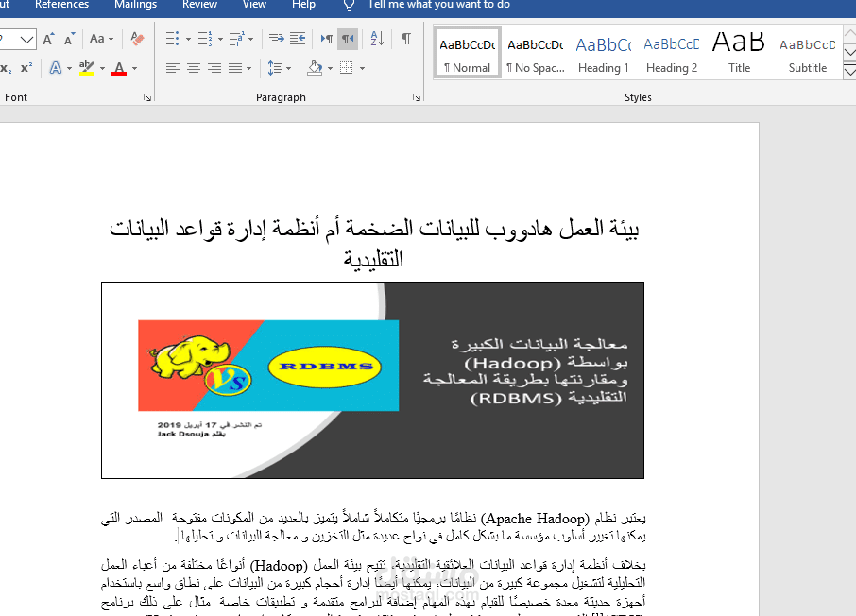This screenshot has width=856, height=616.
Task: Clear all formatting with eraser icon
Action: [x=138, y=39]
